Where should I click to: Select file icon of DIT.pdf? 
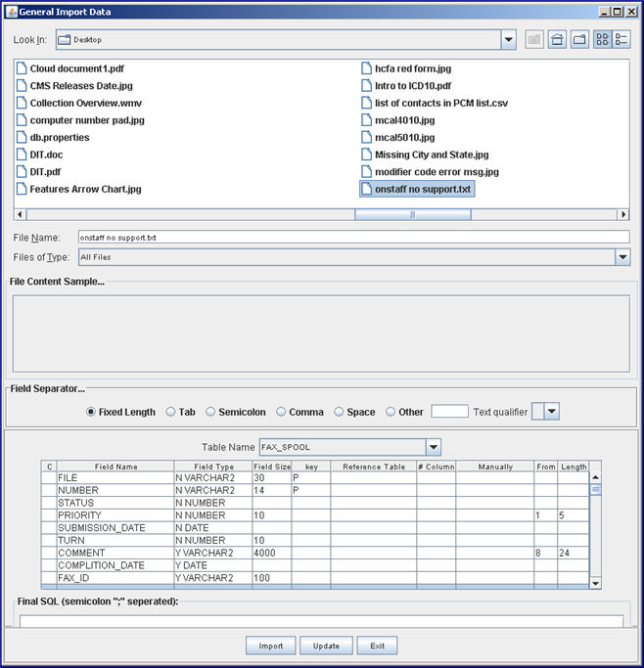[22, 172]
